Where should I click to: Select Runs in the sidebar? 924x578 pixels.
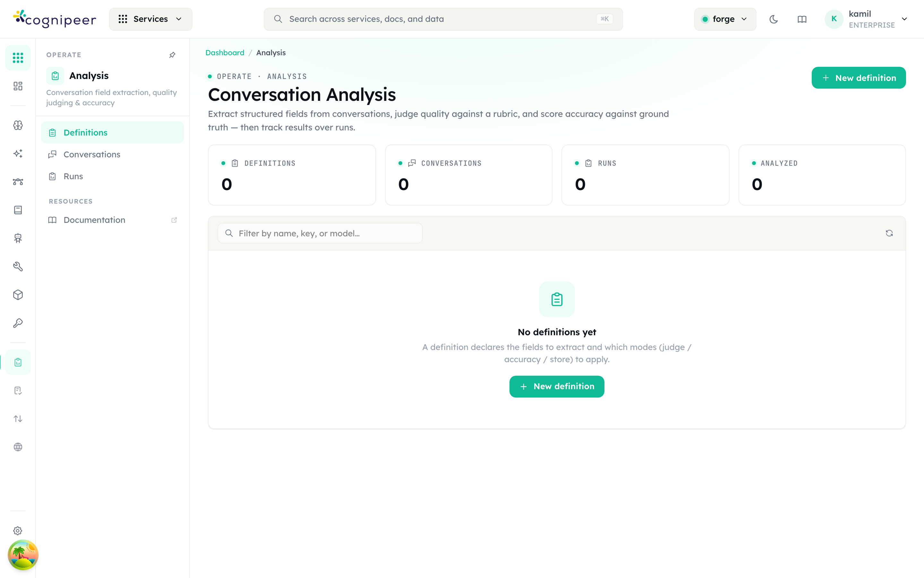pyautogui.click(x=112, y=176)
